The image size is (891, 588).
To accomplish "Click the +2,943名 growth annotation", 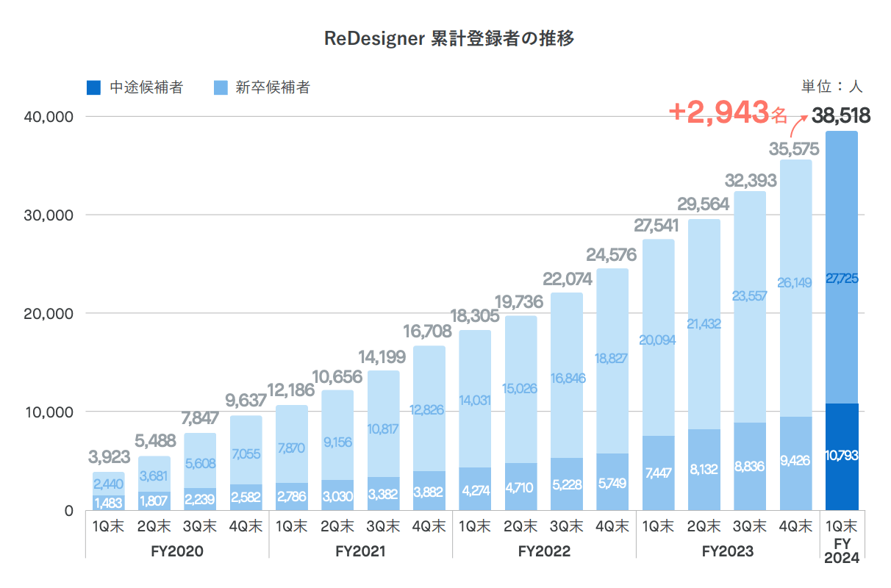I will (x=728, y=112).
